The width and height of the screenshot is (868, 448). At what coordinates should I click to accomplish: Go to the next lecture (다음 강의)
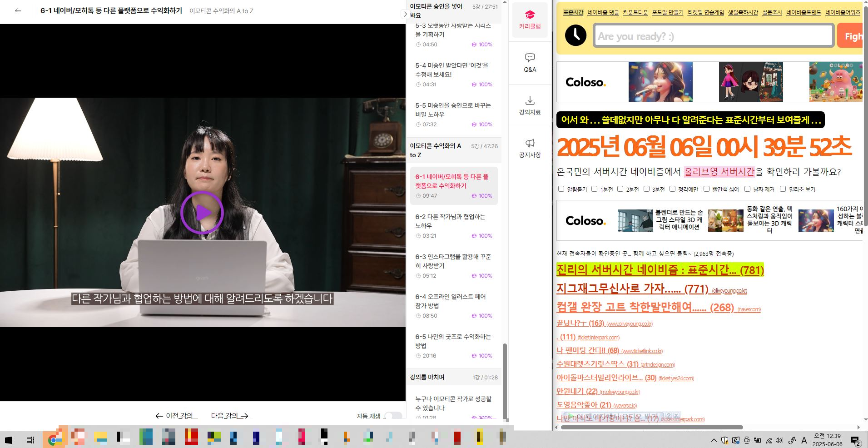coord(229,416)
